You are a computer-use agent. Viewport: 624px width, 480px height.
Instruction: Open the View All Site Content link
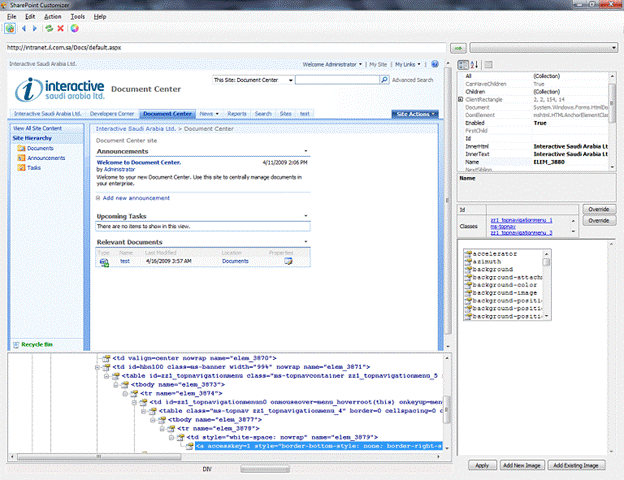[37, 128]
